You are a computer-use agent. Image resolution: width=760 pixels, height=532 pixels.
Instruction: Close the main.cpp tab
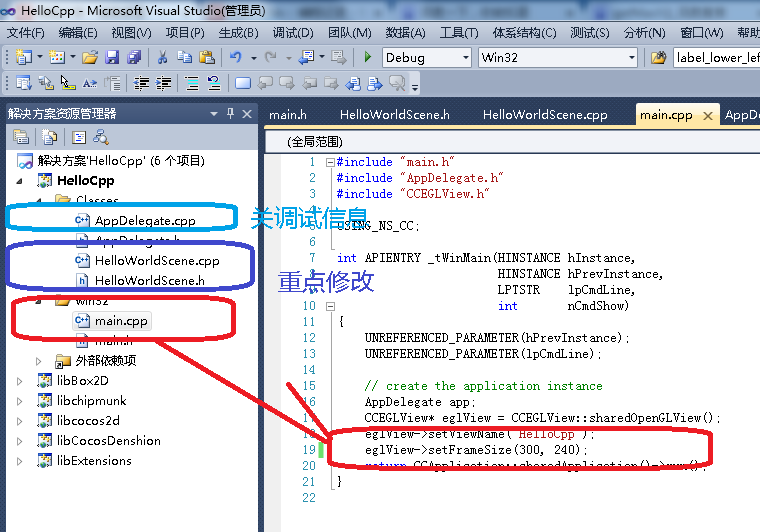[708, 116]
